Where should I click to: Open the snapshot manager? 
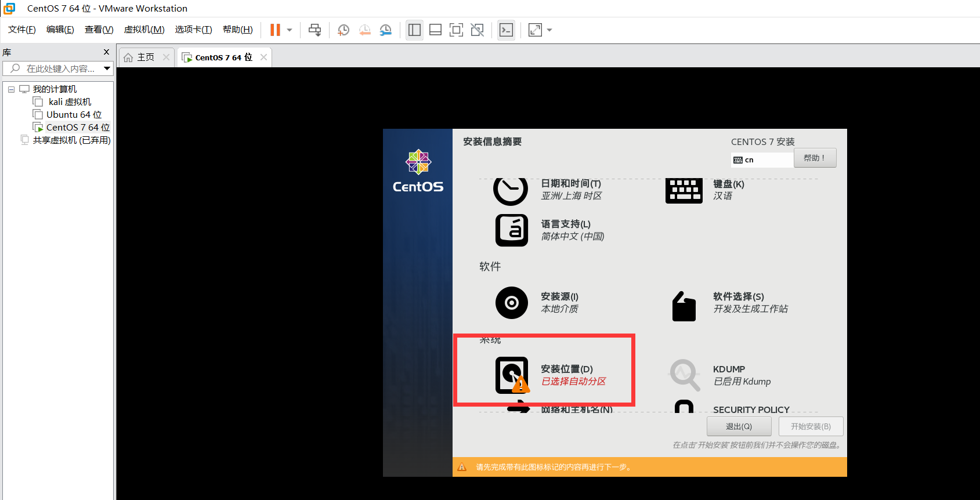tap(386, 30)
